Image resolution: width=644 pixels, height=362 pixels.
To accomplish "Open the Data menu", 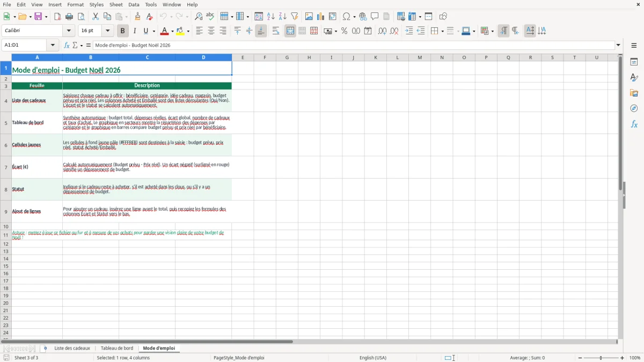I will 134,4.
